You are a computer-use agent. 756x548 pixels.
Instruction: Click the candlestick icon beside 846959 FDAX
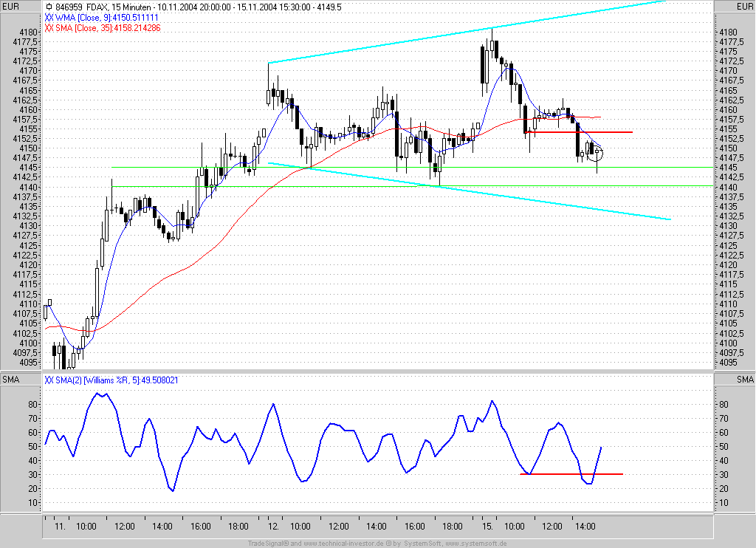49,7
